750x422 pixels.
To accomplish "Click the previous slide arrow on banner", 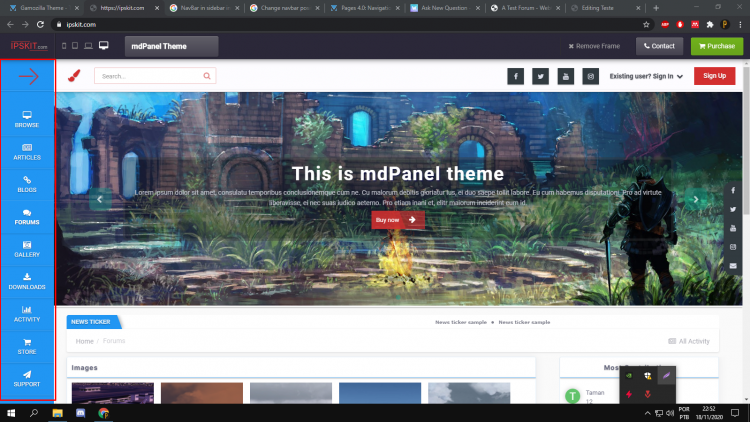I will click(x=99, y=200).
